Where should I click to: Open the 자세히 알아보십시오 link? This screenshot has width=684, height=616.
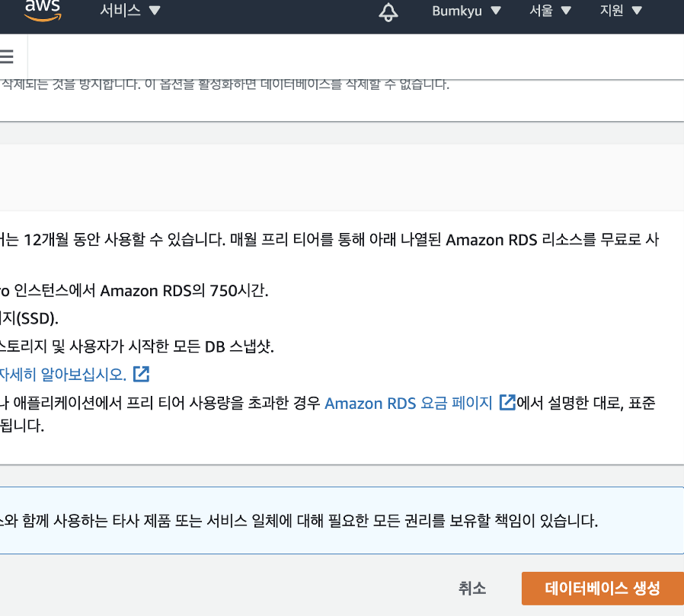63,375
